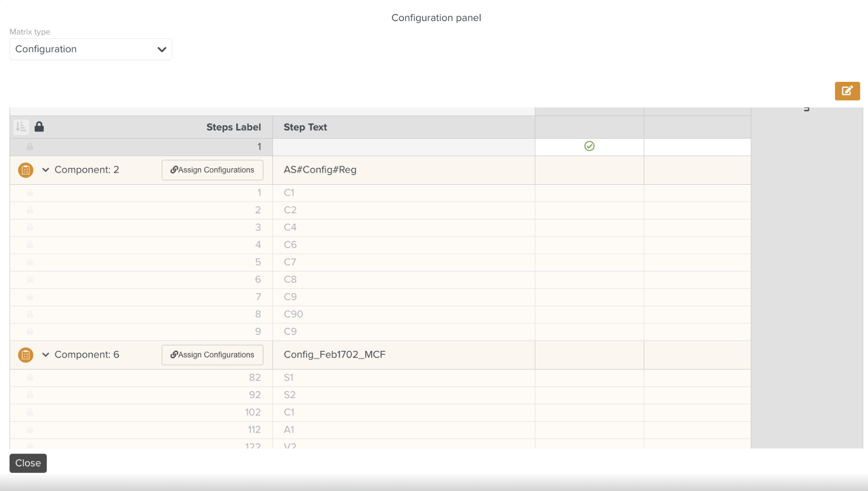868x491 pixels.
Task: Click lock icon of step C7 row
Action: point(30,262)
